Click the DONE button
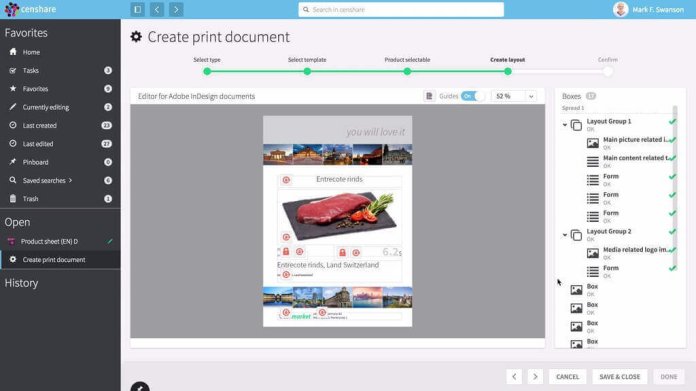Screen dimensions: 696x391 [668, 376]
